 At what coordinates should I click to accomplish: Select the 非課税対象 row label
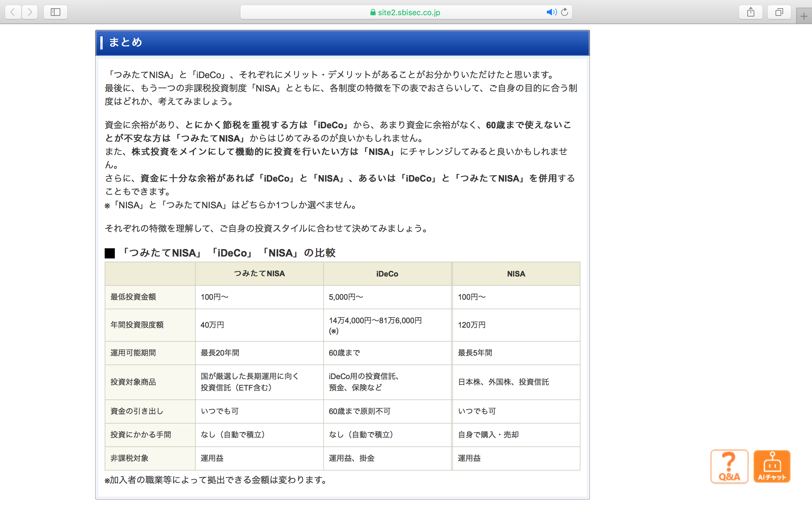point(150,458)
